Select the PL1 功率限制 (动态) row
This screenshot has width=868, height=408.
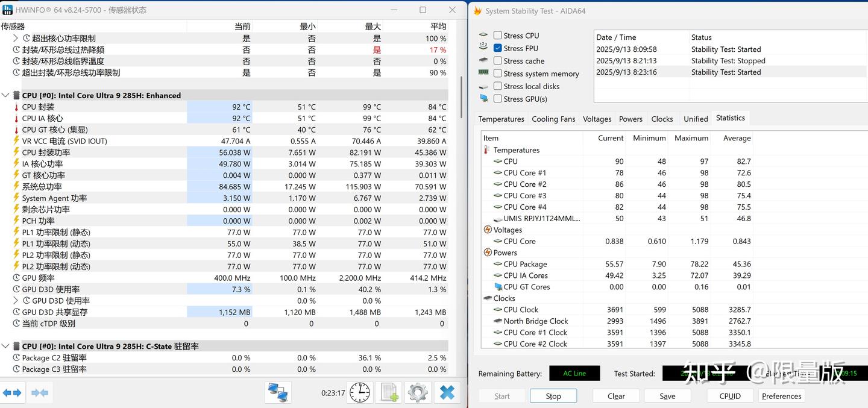224,243
